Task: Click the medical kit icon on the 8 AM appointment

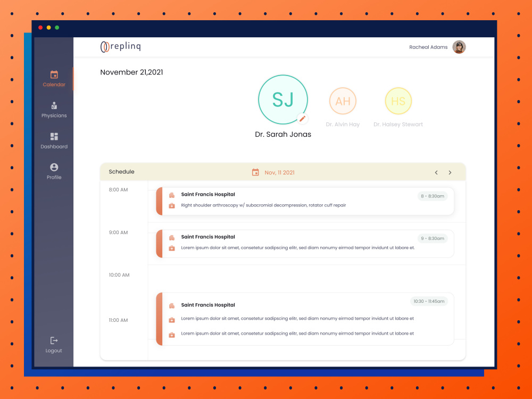Action: 172,205
